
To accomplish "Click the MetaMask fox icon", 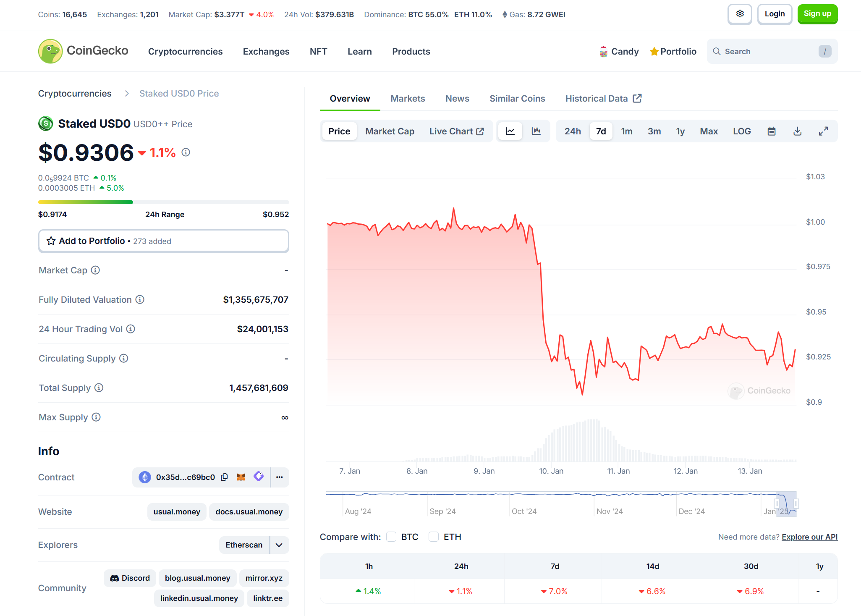I will click(241, 477).
